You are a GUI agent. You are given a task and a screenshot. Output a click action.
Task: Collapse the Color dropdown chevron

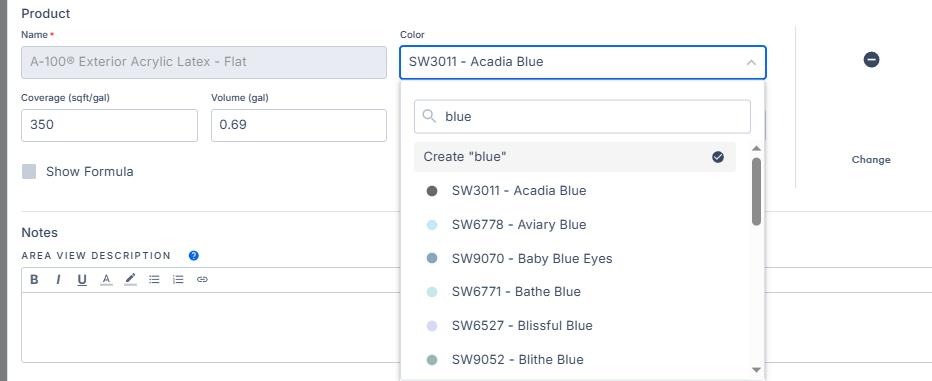pos(751,62)
